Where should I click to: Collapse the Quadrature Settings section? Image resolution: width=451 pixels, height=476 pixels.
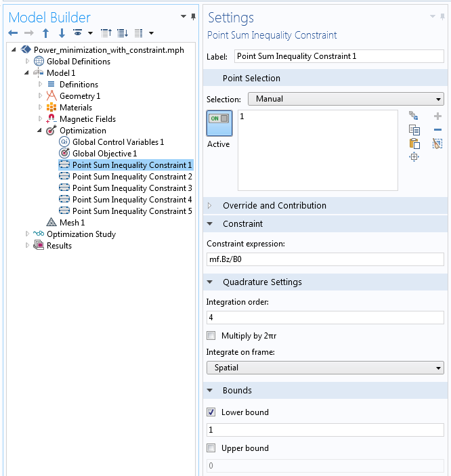point(209,282)
